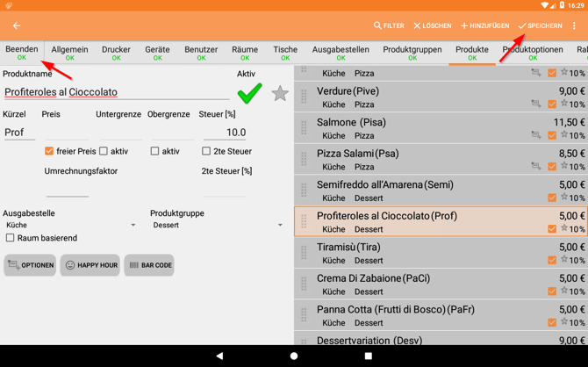Open the three-dot overflow menu

pos(574,26)
